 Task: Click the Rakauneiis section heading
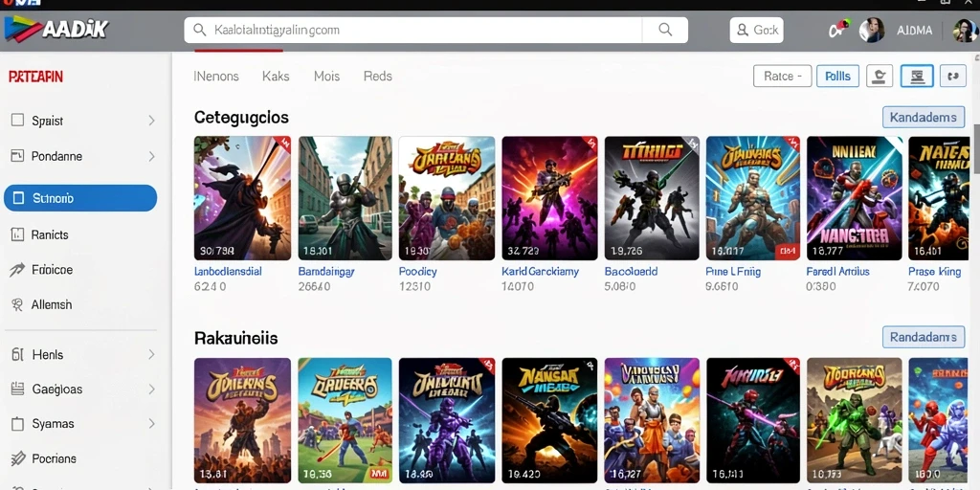235,338
